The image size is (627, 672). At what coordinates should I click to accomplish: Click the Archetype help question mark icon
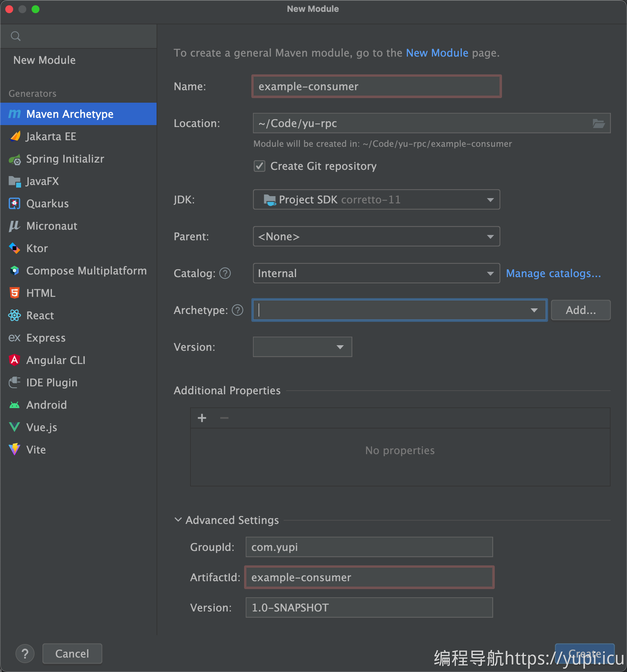coord(238,310)
